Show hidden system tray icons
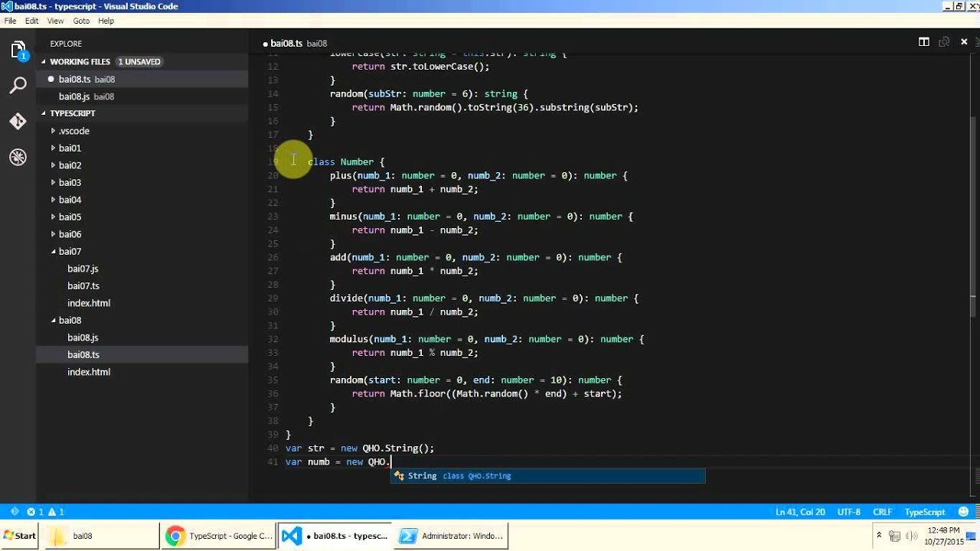The image size is (980, 551). (879, 535)
